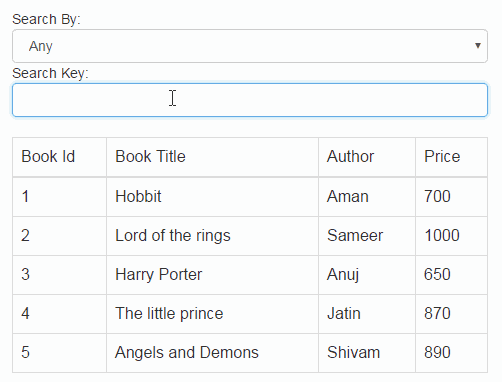The image size is (502, 382).
Task: Select the Lord of the rings cell
Action: 212,236
